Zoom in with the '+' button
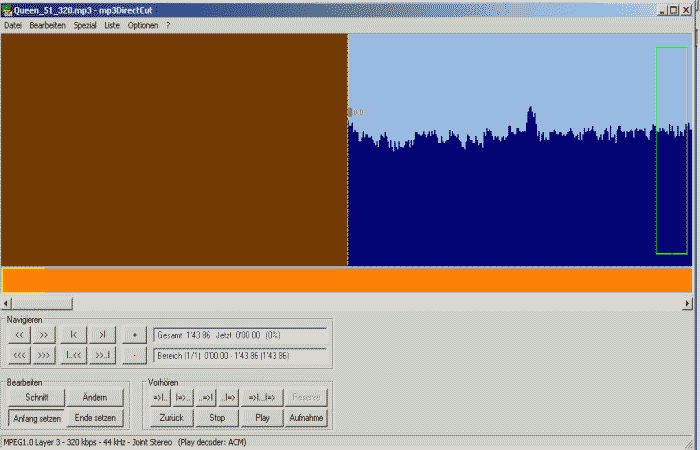 coord(135,335)
